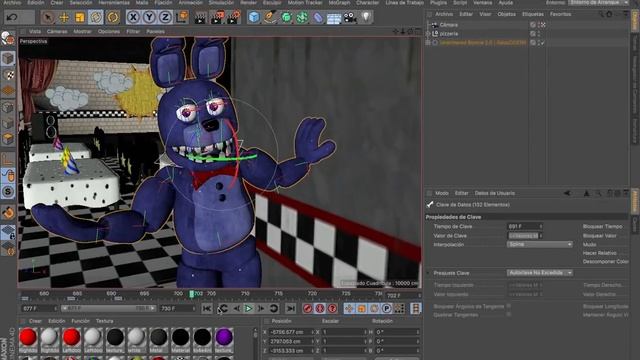Open the Spline pen tool icon
640x360 pixels.
pos(270,17)
